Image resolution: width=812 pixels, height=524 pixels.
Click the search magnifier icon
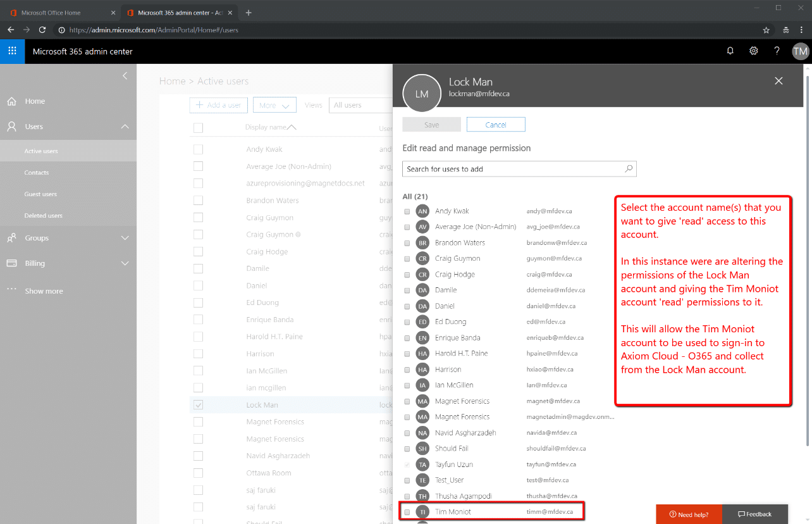[x=629, y=169]
